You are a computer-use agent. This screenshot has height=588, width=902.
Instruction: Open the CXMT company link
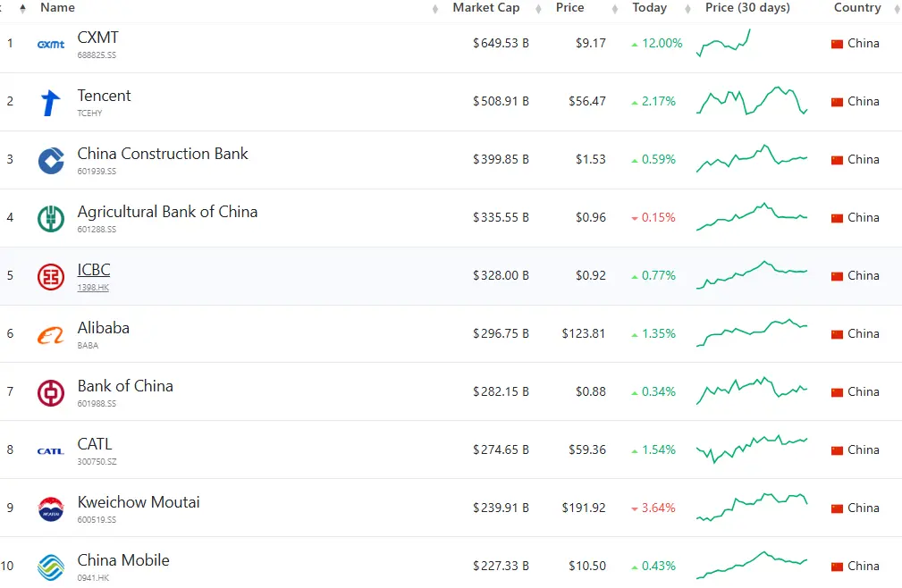click(97, 38)
